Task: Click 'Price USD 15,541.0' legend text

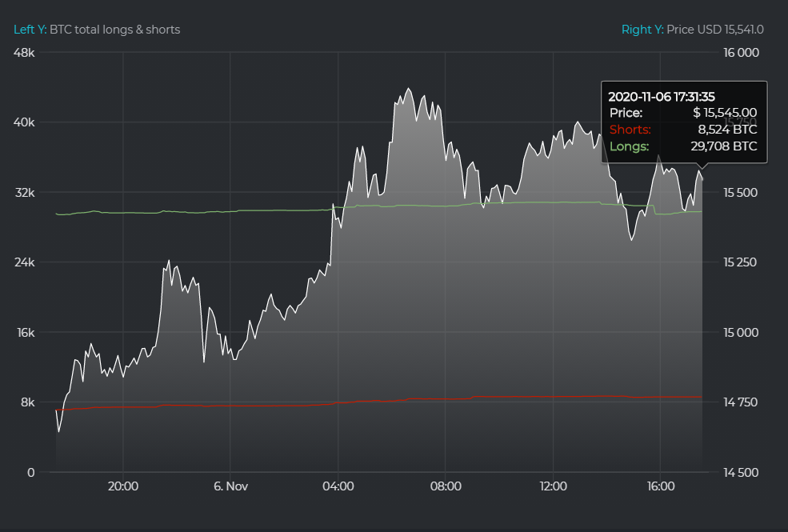Action: coord(715,30)
